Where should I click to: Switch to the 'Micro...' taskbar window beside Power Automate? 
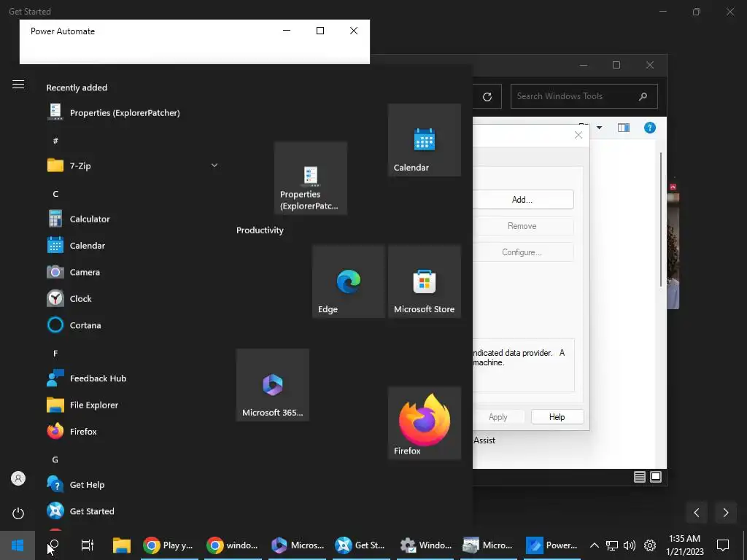pos(489,545)
